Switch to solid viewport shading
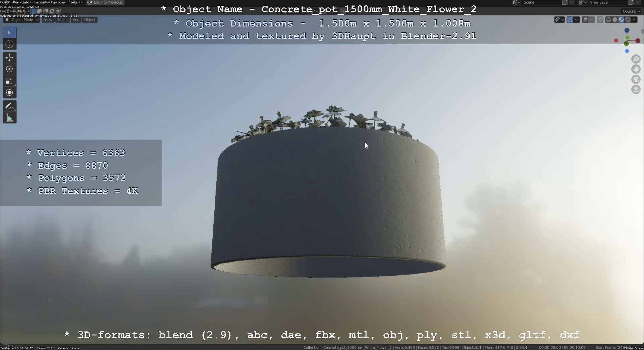644x350 pixels. 615,20
